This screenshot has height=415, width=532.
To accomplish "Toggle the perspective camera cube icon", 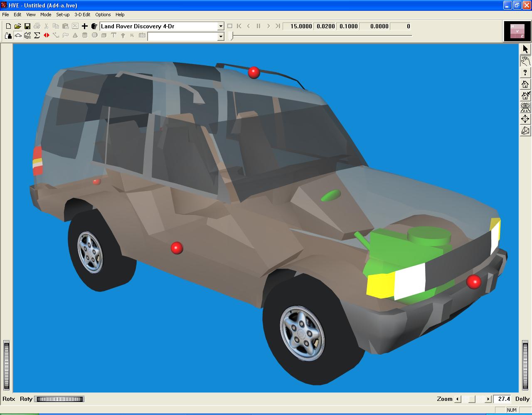I will 525,131.
